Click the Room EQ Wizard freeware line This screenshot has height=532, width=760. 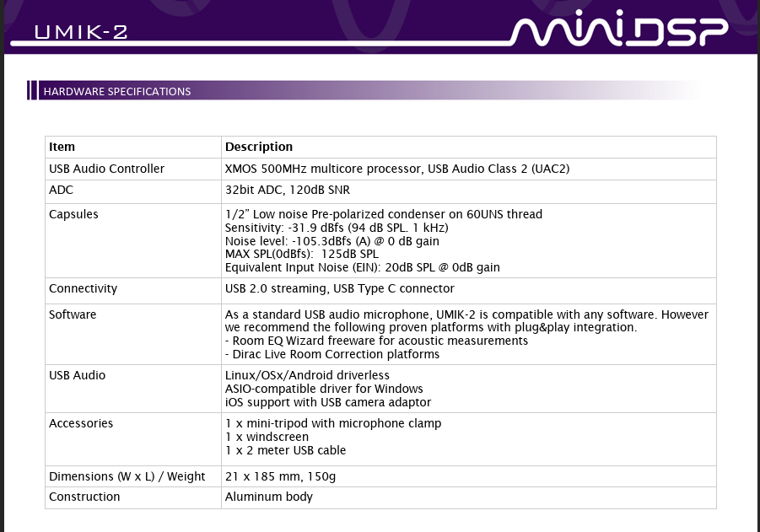click(x=376, y=341)
